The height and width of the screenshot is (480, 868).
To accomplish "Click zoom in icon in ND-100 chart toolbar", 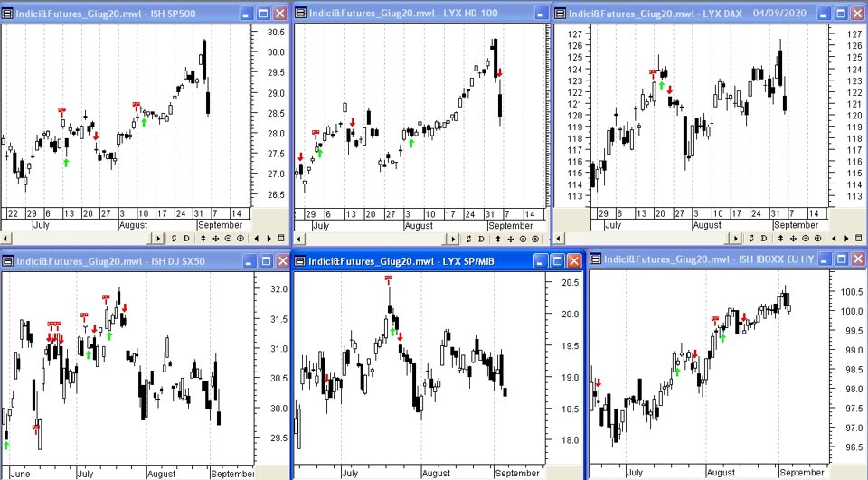I will [533, 238].
